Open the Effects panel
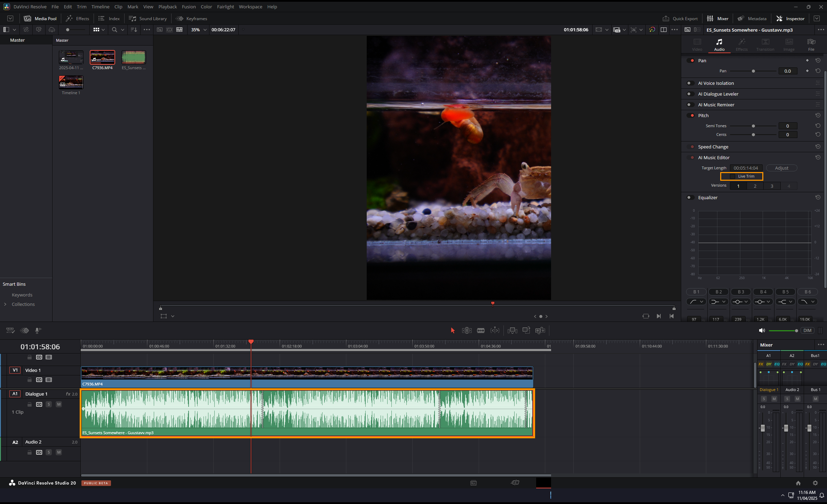 [78, 19]
